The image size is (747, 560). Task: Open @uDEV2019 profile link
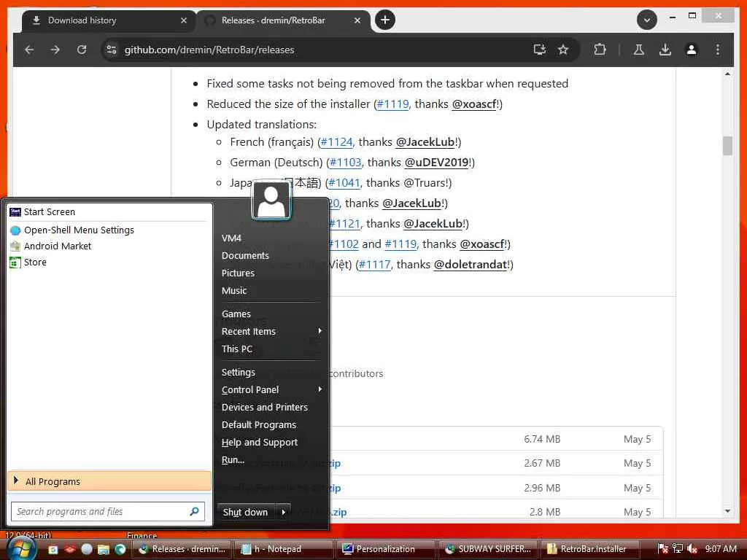click(x=436, y=163)
